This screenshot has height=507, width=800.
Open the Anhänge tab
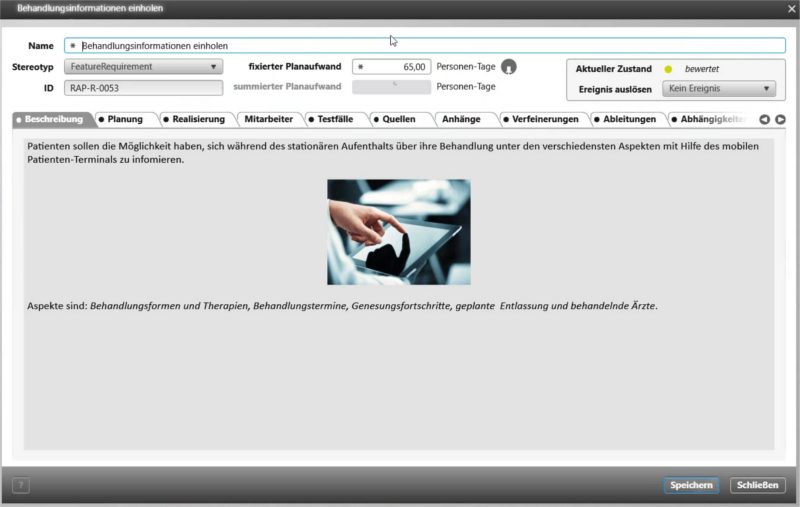(x=463, y=119)
